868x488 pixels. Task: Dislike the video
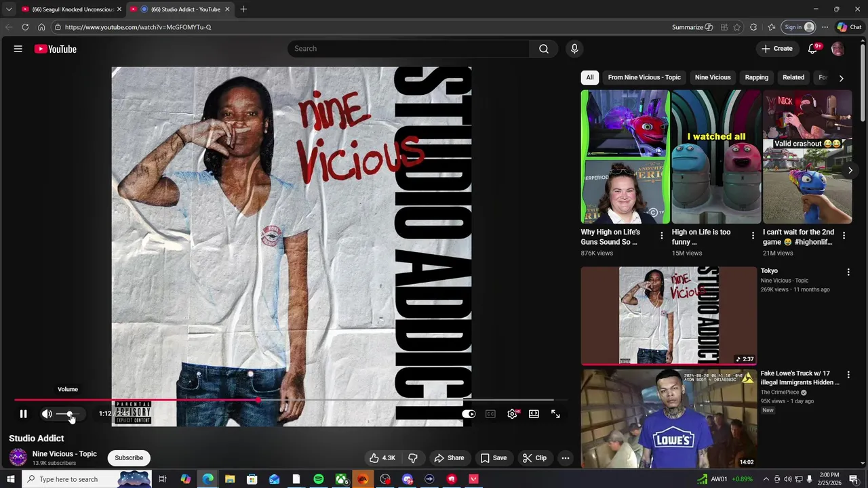pos(412,458)
